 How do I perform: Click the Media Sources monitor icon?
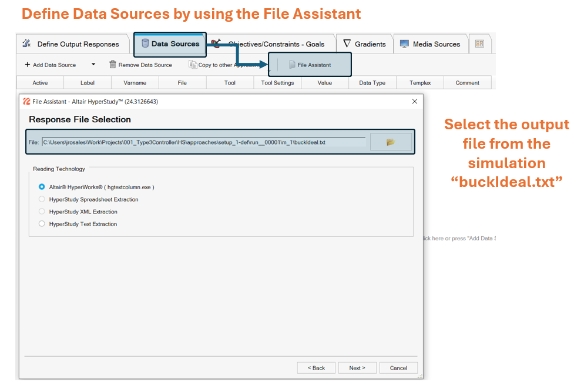pos(405,44)
